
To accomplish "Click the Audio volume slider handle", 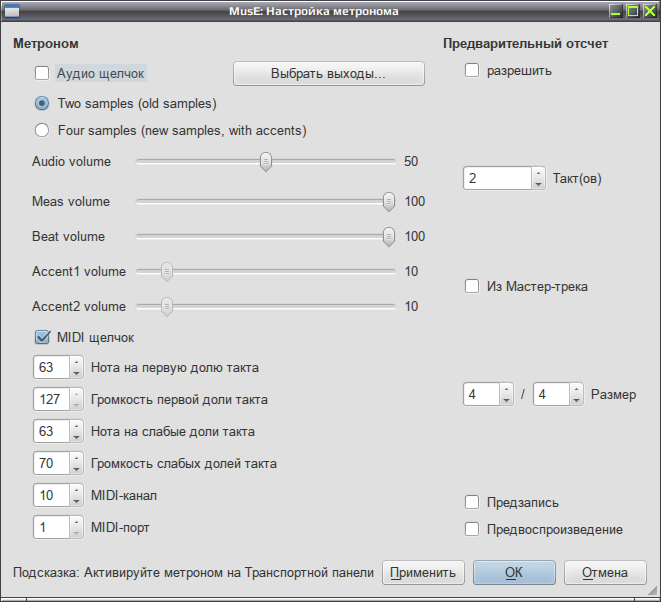I will coord(266,162).
